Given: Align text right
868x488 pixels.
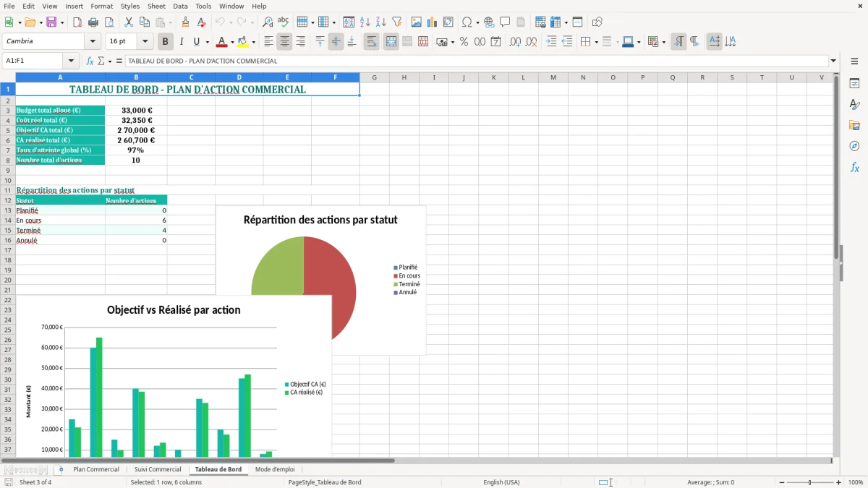Looking at the screenshot, I should 300,42.
